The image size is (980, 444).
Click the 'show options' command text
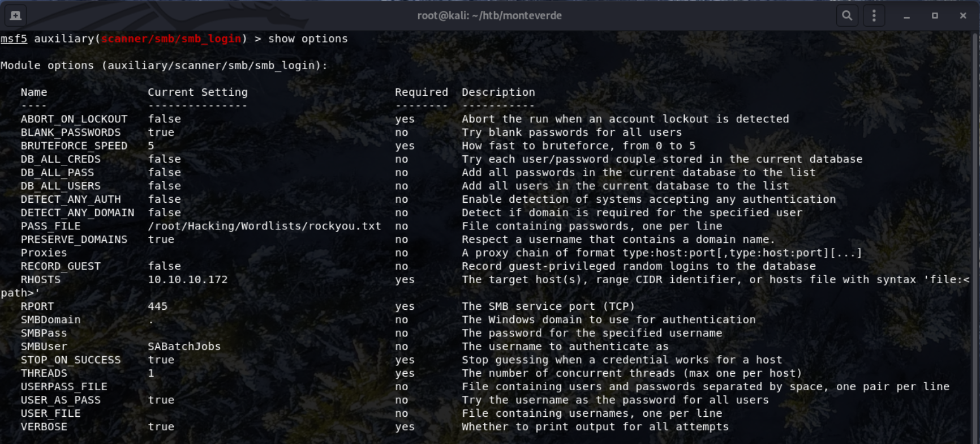click(x=308, y=39)
